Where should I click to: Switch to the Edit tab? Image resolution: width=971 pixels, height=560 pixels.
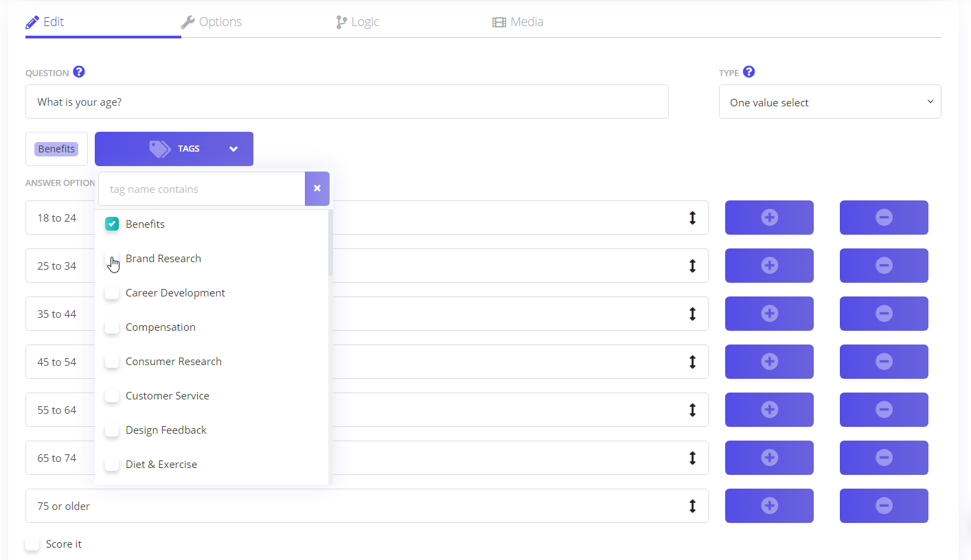45,22
